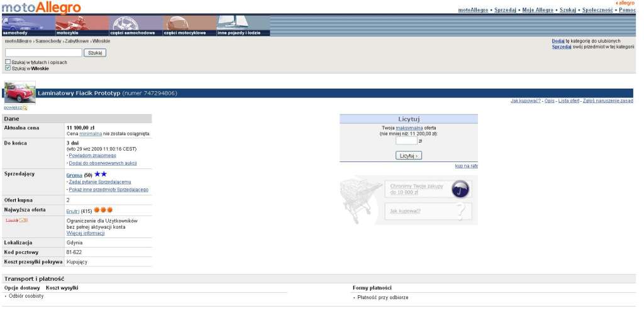Image resolution: width=644 pixels, height=311 pixels.
Task: Jump to Opis section link
Action: 549,101
